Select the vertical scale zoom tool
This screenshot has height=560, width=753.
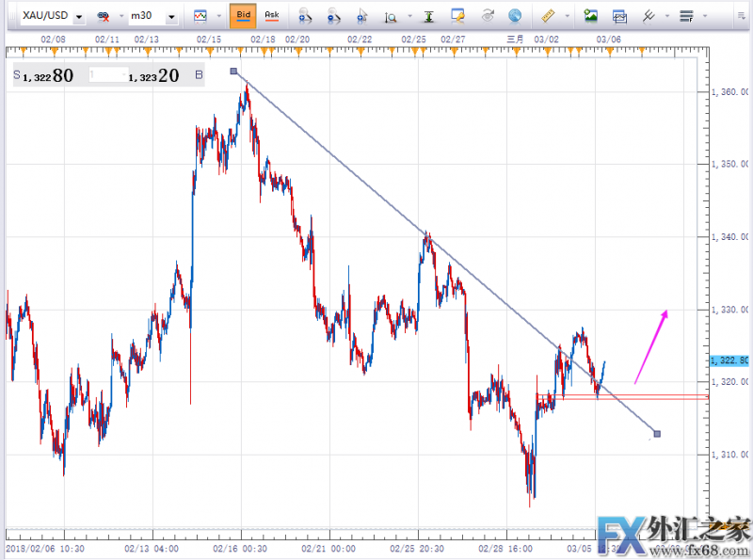pyautogui.click(x=392, y=16)
